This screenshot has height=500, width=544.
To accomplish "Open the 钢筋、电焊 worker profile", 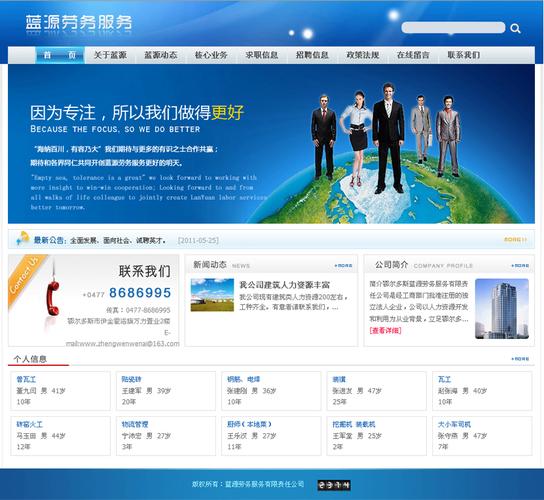I will click(244, 379).
